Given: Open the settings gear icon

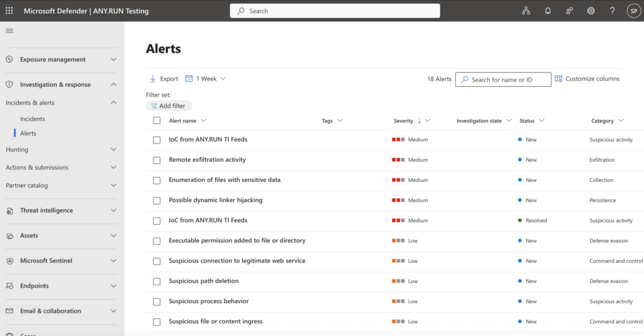Looking at the screenshot, I should coord(591,11).
